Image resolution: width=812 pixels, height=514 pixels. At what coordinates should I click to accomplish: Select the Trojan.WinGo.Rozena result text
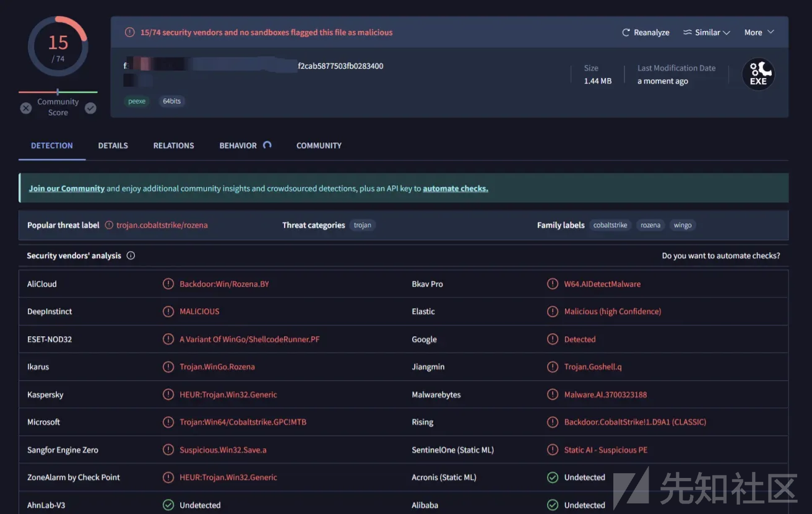coord(217,367)
